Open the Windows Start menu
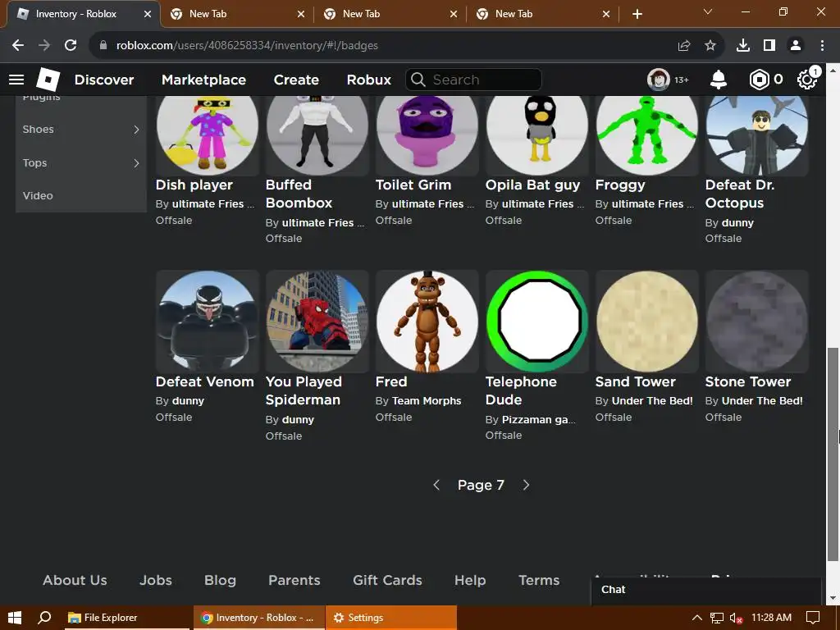 pos(15,618)
